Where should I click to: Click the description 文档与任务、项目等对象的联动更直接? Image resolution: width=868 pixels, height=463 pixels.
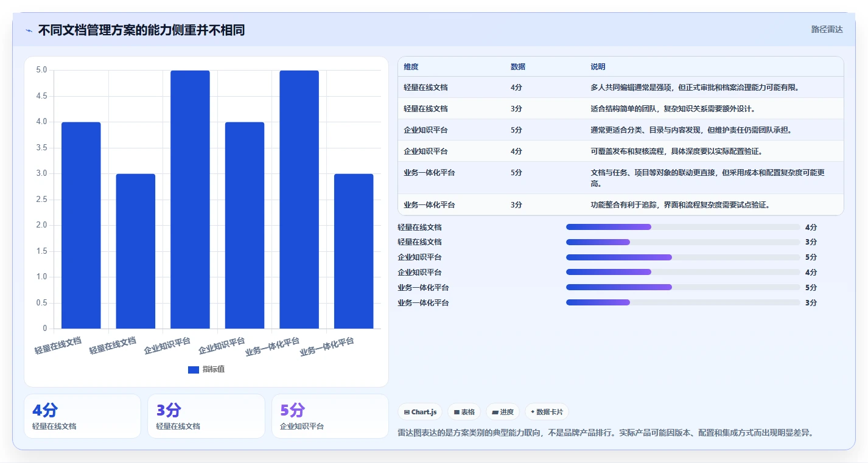(x=653, y=173)
